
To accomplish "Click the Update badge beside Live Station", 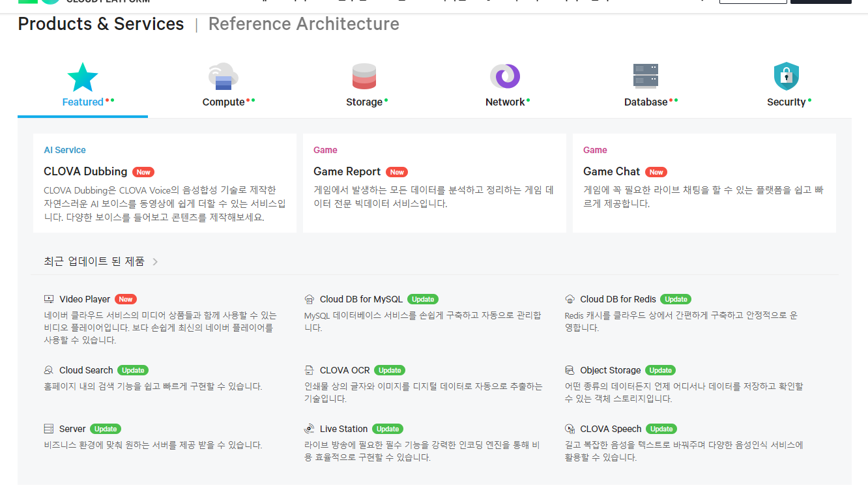I will click(x=388, y=429).
